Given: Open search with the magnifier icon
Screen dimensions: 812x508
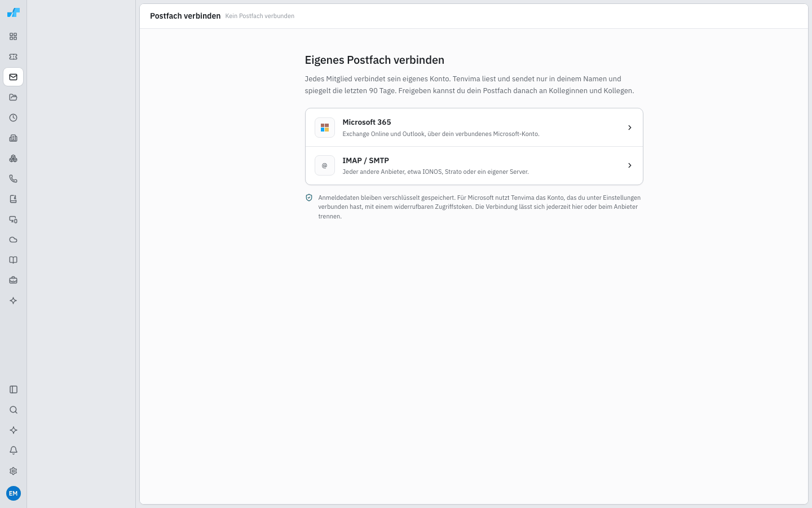Looking at the screenshot, I should pos(14,410).
